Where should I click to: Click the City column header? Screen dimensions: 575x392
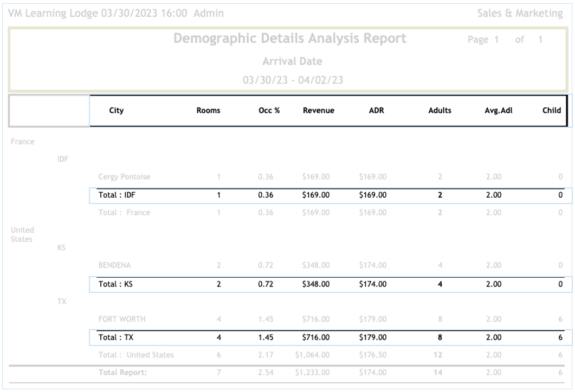click(117, 111)
